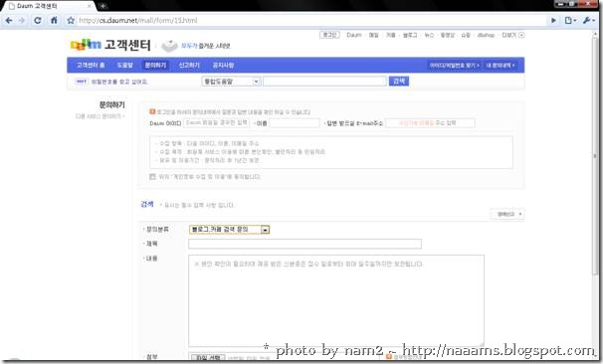Screen dimensions: 603x364
Task: Reload the page with the refresh icon
Action: point(37,20)
